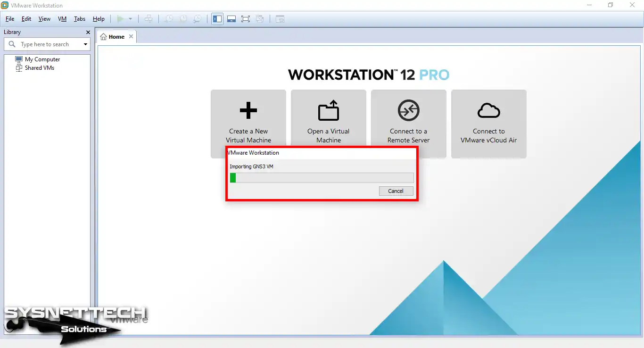This screenshot has width=644, height=348.
Task: Open the VM menu
Action: coord(62,19)
